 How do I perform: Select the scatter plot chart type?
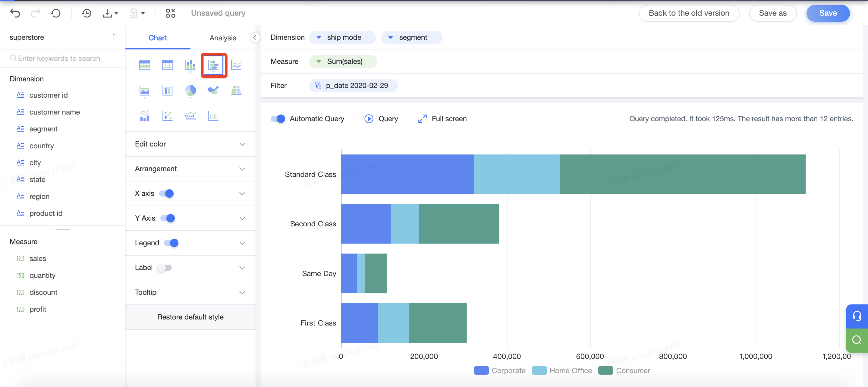168,116
